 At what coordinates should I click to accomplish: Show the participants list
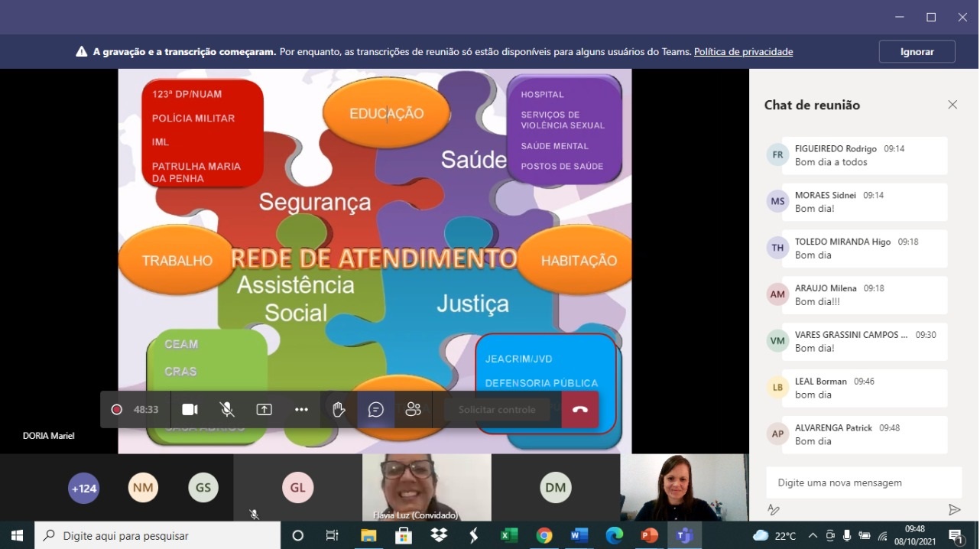click(x=414, y=410)
